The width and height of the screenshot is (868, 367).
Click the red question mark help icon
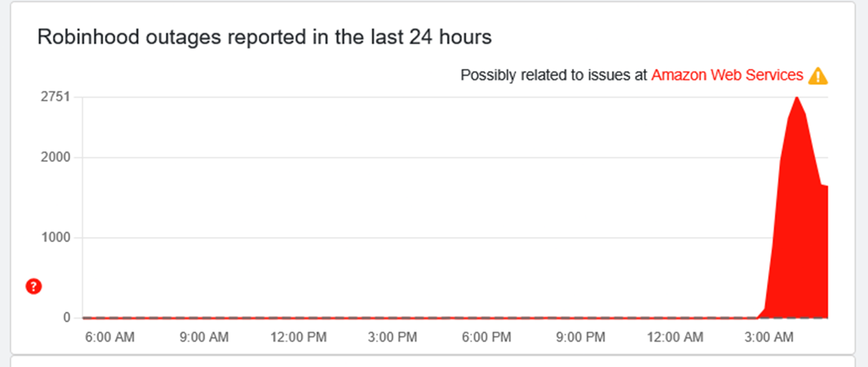tap(34, 287)
